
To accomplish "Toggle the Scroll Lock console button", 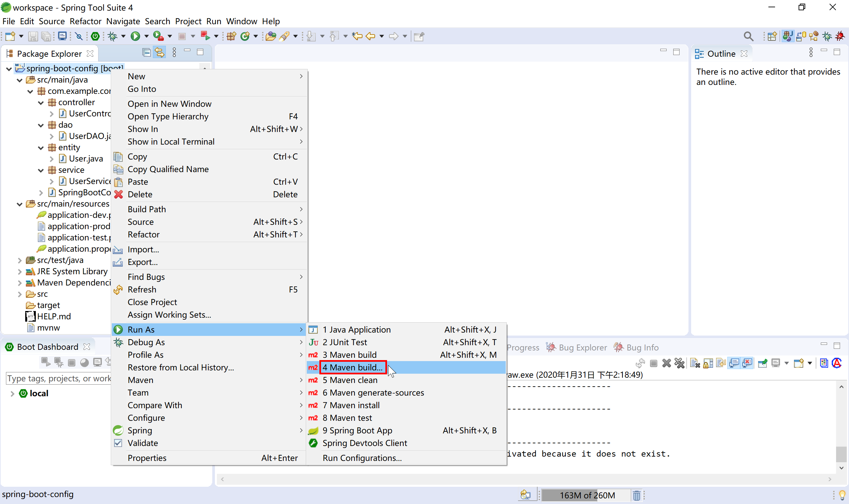I will 708,363.
